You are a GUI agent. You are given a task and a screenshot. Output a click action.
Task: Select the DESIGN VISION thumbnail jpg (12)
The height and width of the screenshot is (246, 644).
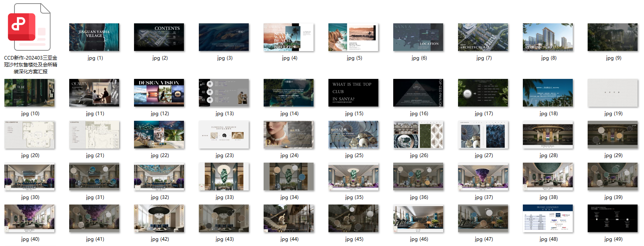pos(159,93)
